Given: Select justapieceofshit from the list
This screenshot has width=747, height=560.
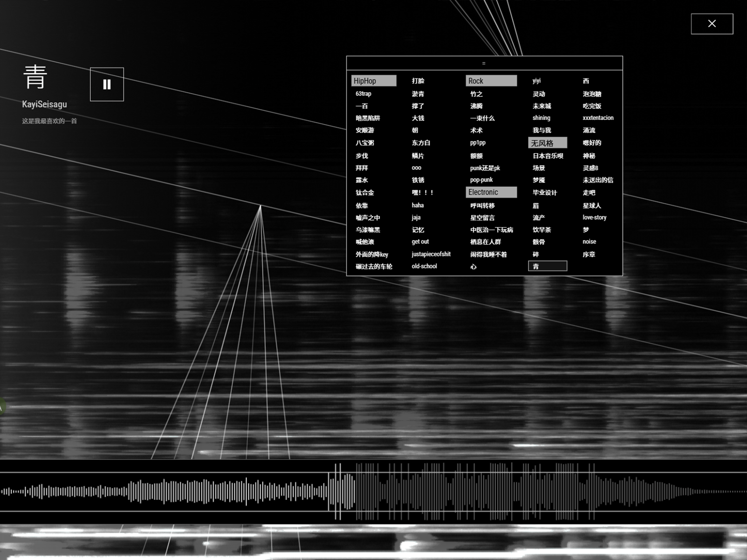Looking at the screenshot, I should (x=431, y=254).
